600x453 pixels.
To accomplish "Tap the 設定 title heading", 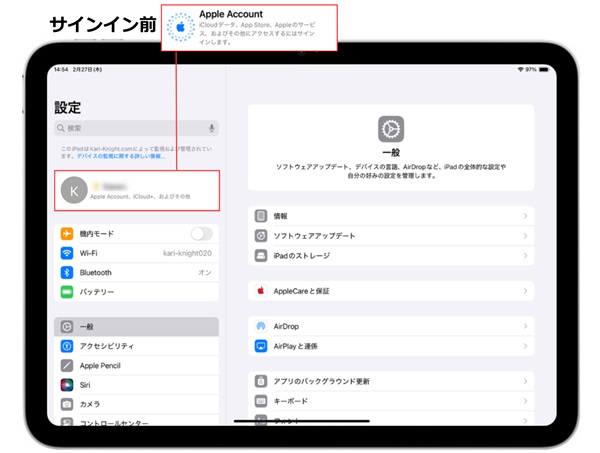I will coord(67,108).
